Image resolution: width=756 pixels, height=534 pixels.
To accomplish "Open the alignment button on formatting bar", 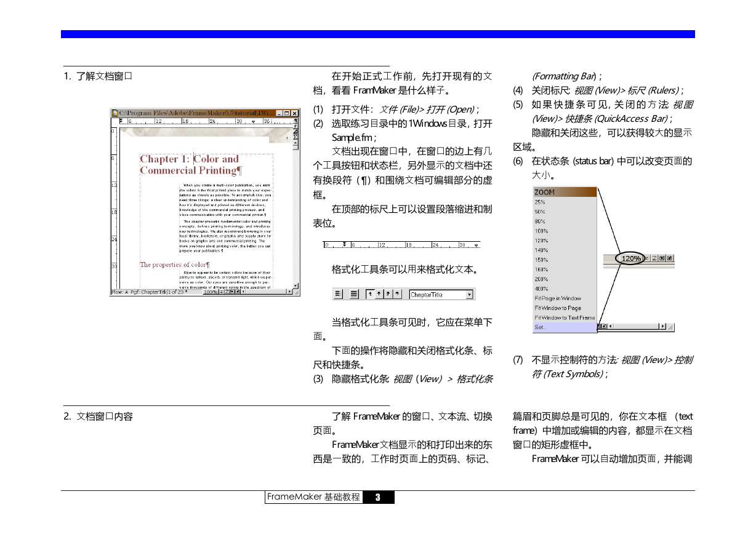I will point(338,295).
